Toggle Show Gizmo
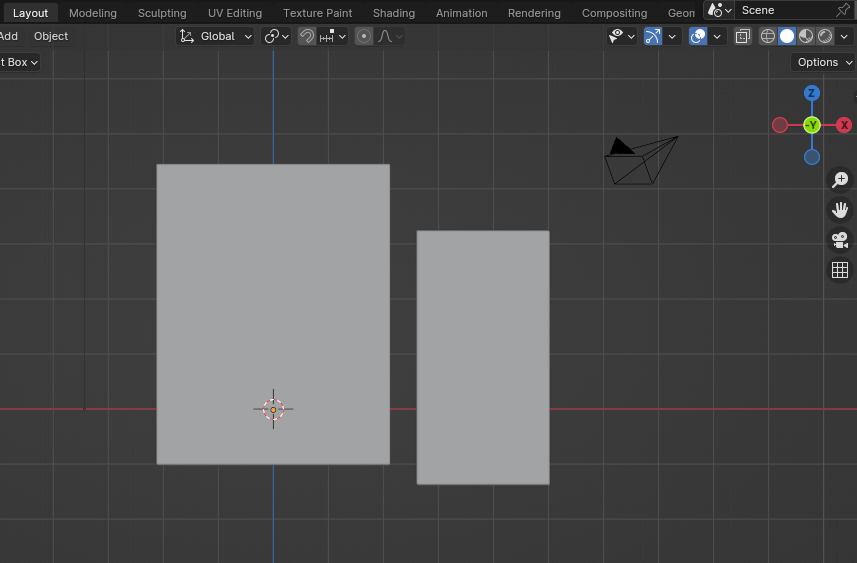Viewport: 857px width, 563px height. tap(653, 36)
